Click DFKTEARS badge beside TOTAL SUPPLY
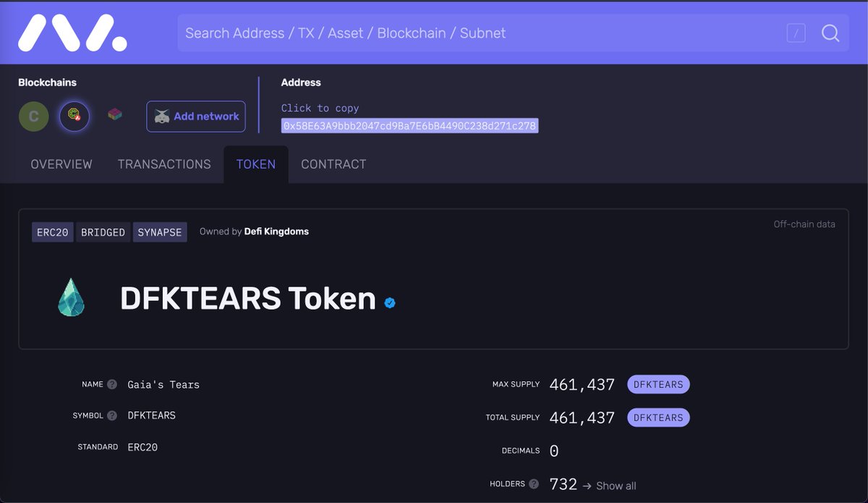Viewport: 868px width, 503px height. 658,418
